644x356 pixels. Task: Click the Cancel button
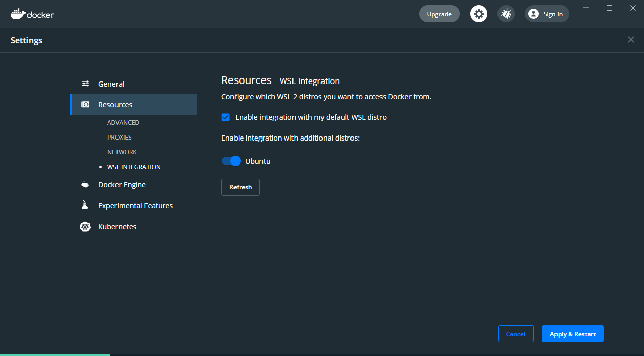point(515,334)
